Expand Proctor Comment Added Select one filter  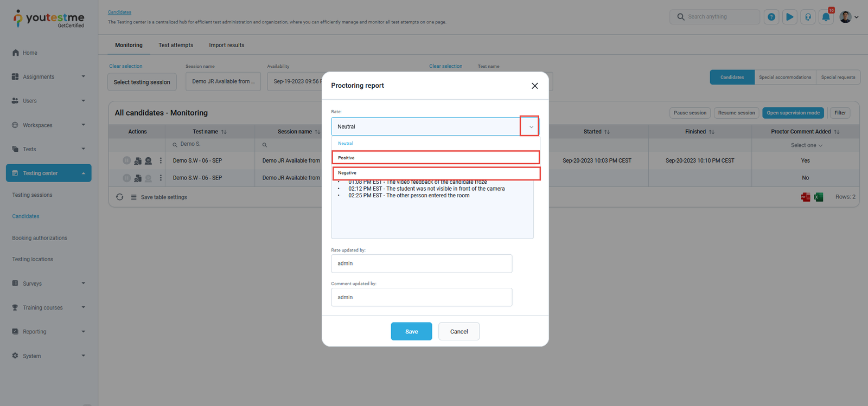(x=806, y=145)
